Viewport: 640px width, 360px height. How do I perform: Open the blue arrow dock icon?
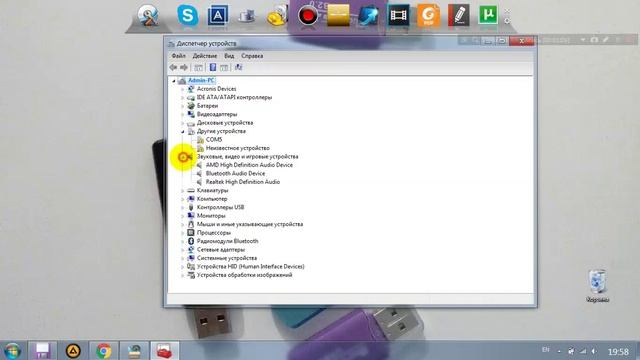click(368, 16)
